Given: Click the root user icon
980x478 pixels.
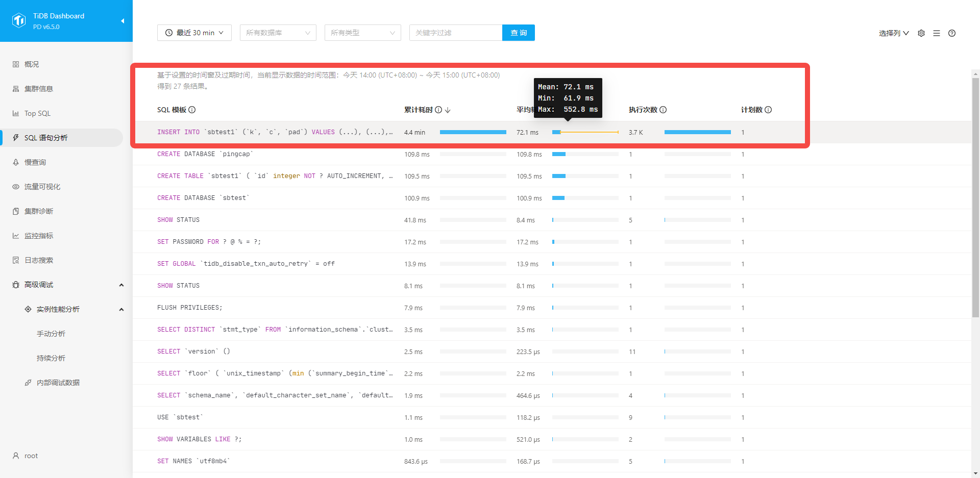Looking at the screenshot, I should [x=16, y=456].
